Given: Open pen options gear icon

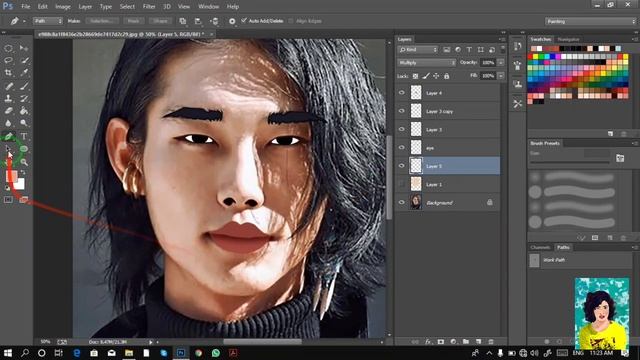Looking at the screenshot, I should (232, 21).
